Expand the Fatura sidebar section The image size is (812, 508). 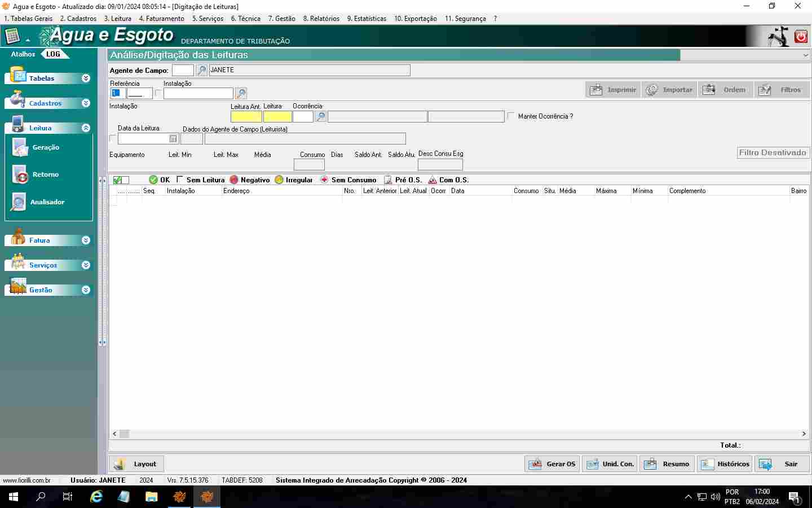point(86,240)
